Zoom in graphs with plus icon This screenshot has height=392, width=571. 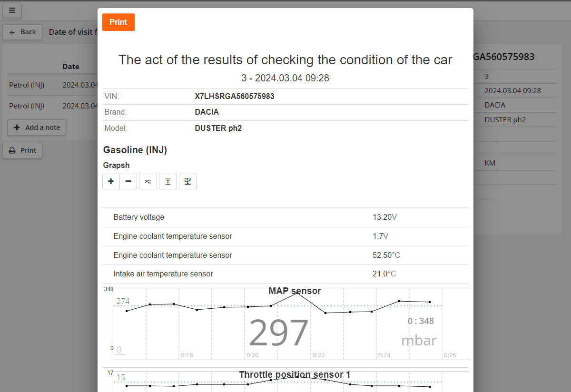(x=111, y=182)
